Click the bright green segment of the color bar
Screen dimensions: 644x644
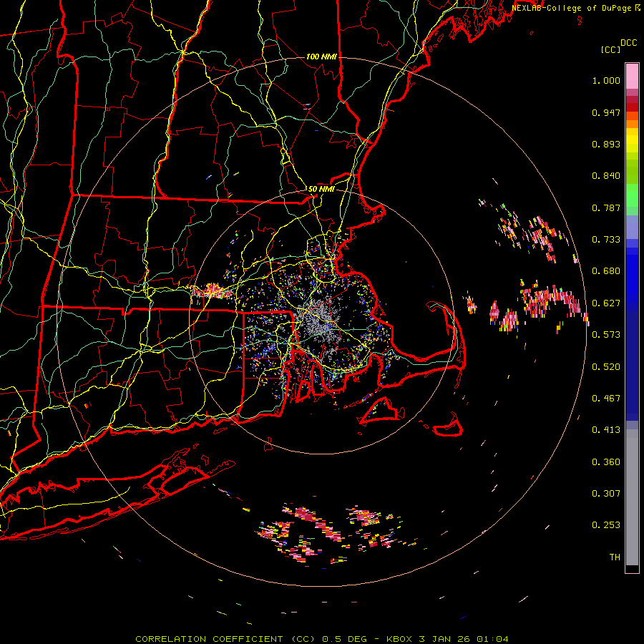tap(632, 195)
